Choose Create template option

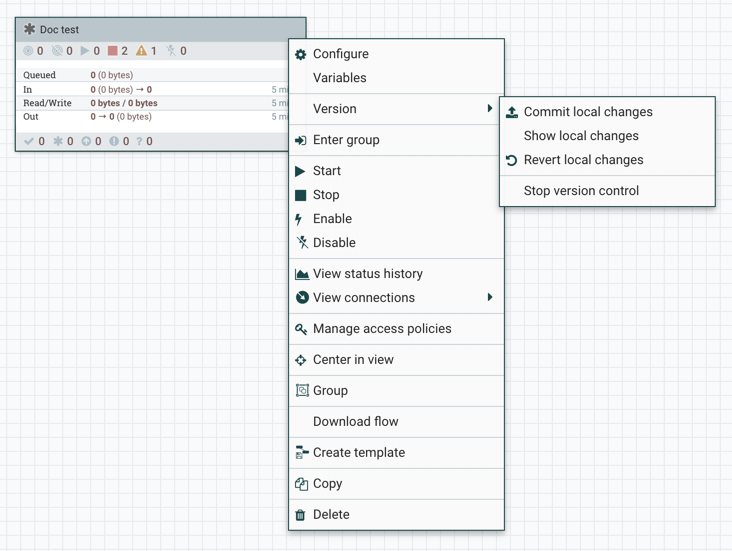[358, 453]
